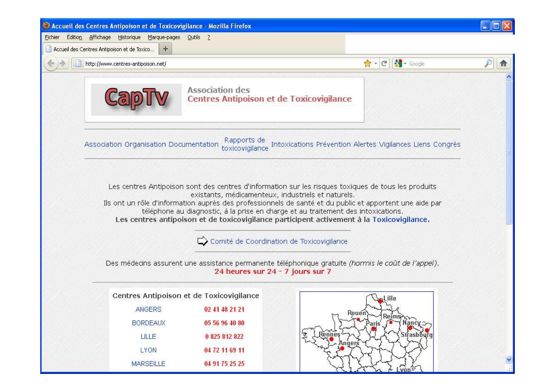This screenshot has width=555, height=392.
Task: Open the Alertes navigation link
Action: (365, 144)
